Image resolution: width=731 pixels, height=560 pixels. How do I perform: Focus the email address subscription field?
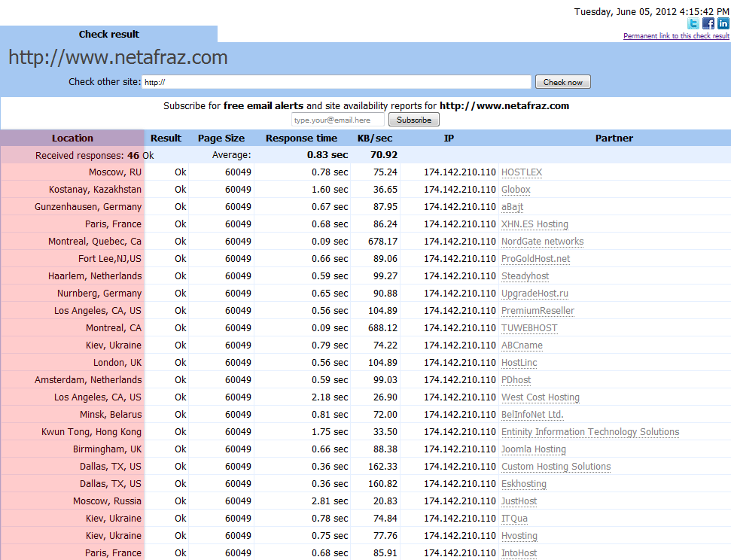[338, 120]
